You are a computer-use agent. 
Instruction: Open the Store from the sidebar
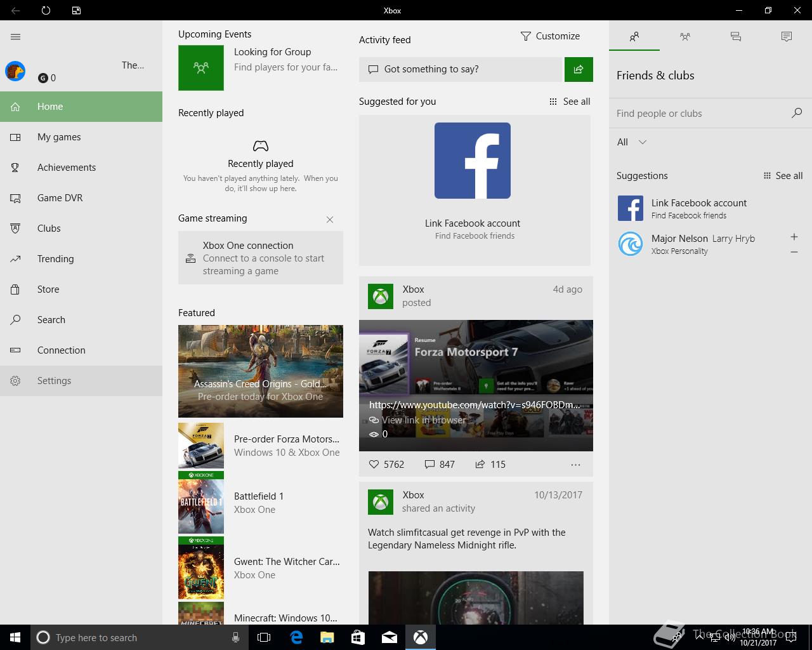click(x=81, y=289)
